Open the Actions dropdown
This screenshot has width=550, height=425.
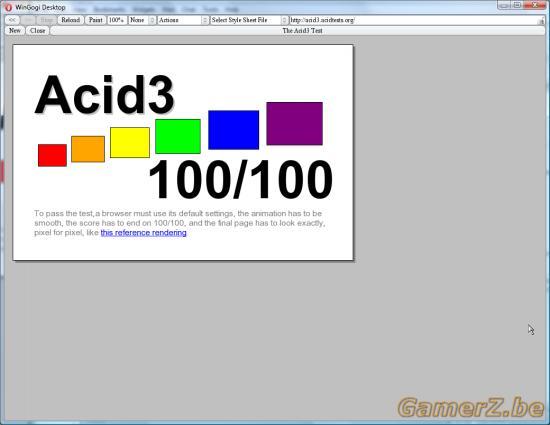click(183, 20)
